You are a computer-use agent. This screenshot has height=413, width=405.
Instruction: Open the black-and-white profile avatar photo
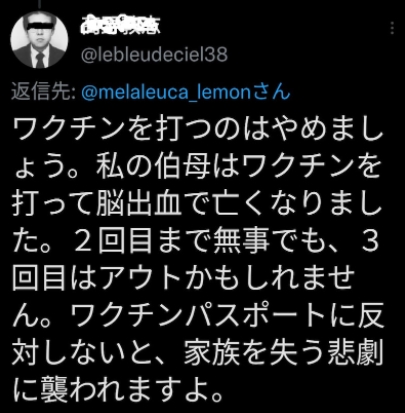[x=39, y=39]
